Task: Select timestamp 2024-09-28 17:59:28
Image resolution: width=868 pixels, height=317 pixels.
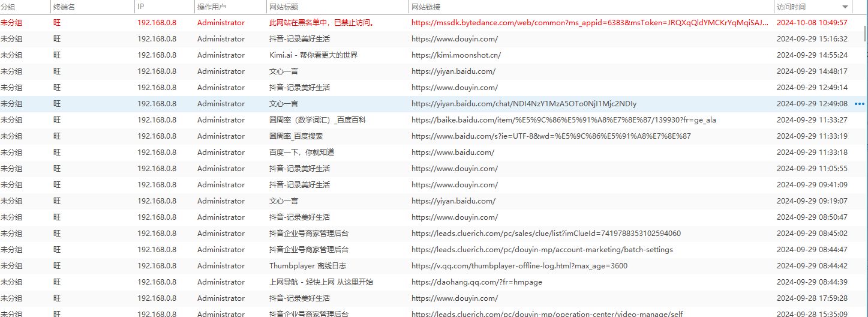Action: pyautogui.click(x=812, y=298)
